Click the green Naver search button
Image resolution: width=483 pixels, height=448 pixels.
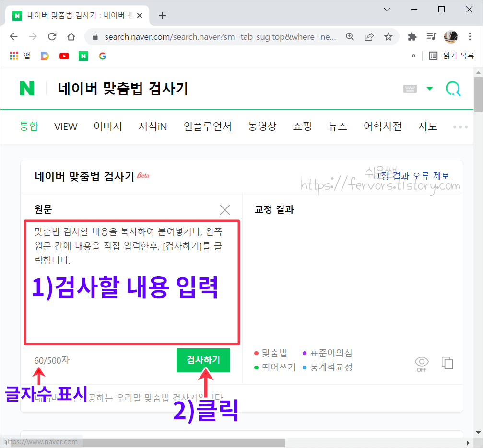click(x=453, y=89)
